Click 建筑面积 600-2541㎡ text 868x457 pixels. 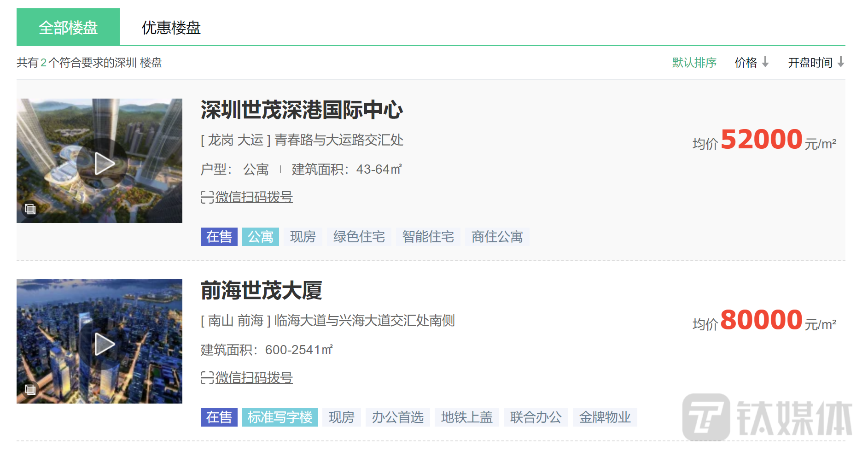pos(267,350)
